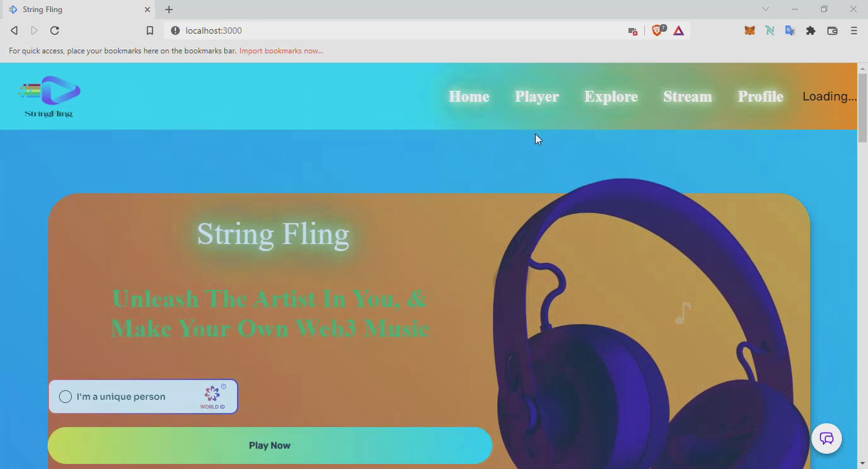
Task: Bookmark this page with the bookmark icon
Action: (x=150, y=30)
